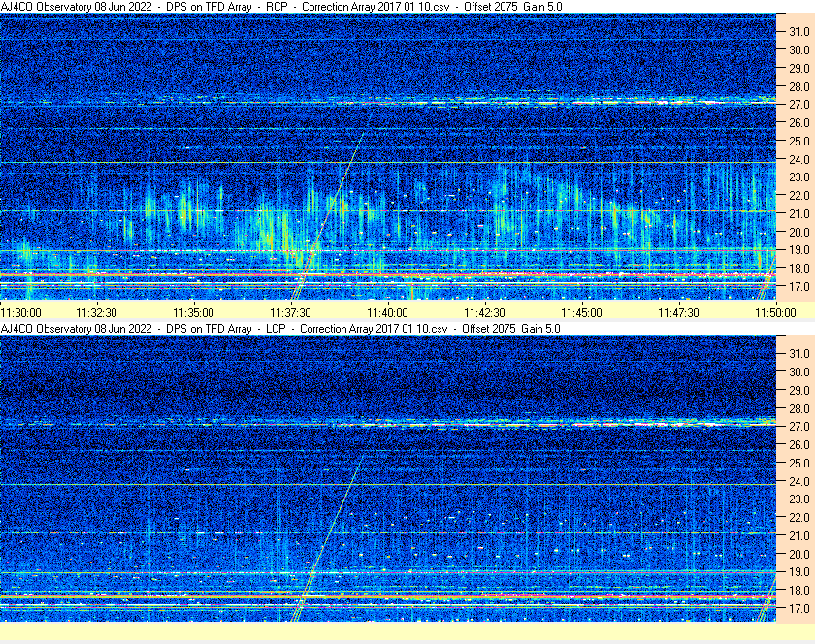Select the 27.0 frequency label in RCP panel
Image resolution: width=815 pixels, height=644 pixels.
(x=799, y=105)
